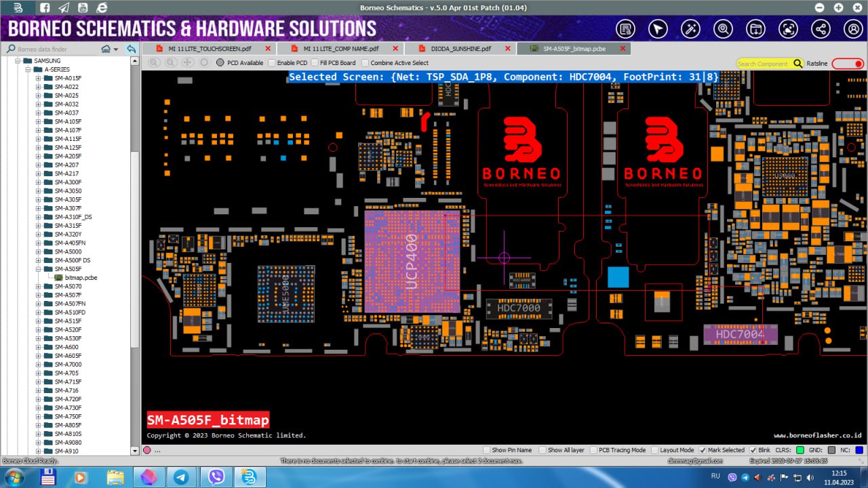
Task: Select the SM-A805F tree item
Action: [x=67, y=425]
